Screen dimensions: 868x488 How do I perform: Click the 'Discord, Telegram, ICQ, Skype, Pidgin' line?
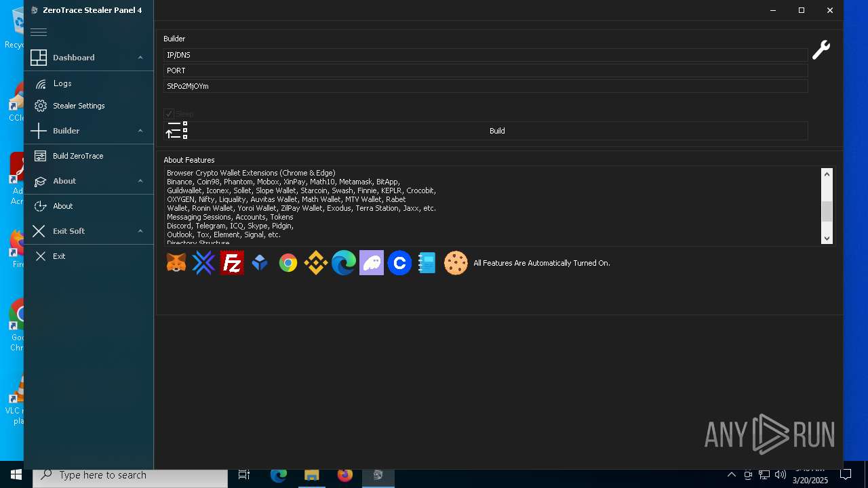(x=230, y=226)
